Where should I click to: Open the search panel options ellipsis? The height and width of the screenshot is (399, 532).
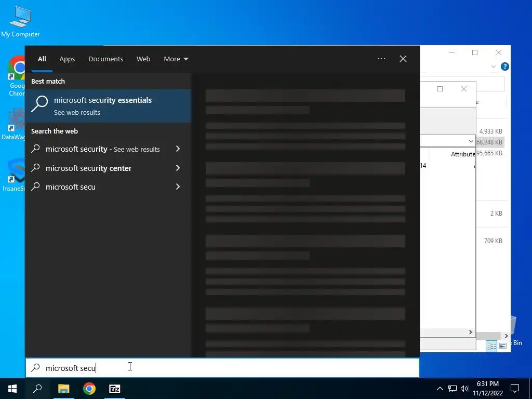click(x=381, y=59)
